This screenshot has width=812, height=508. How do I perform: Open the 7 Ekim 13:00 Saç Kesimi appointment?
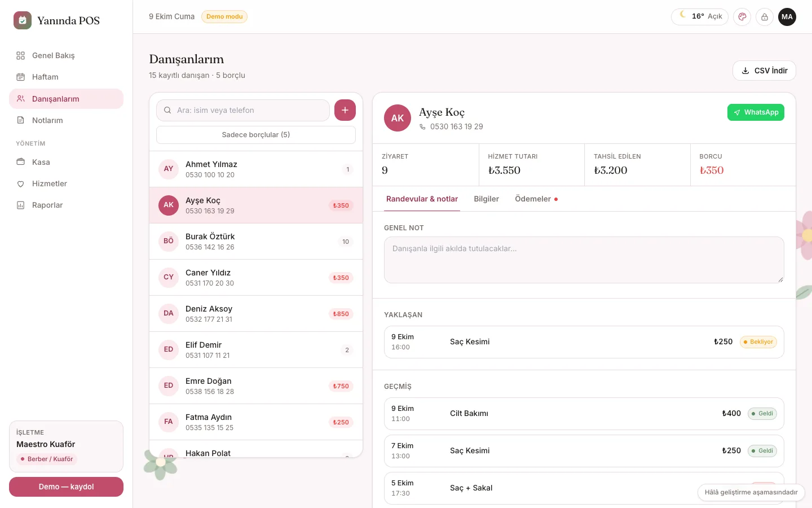tap(584, 451)
